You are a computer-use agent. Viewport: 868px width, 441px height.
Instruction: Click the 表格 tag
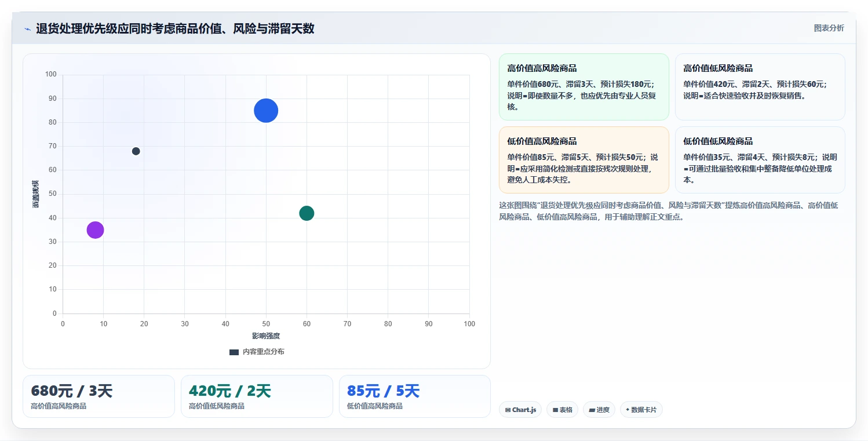pyautogui.click(x=563, y=410)
